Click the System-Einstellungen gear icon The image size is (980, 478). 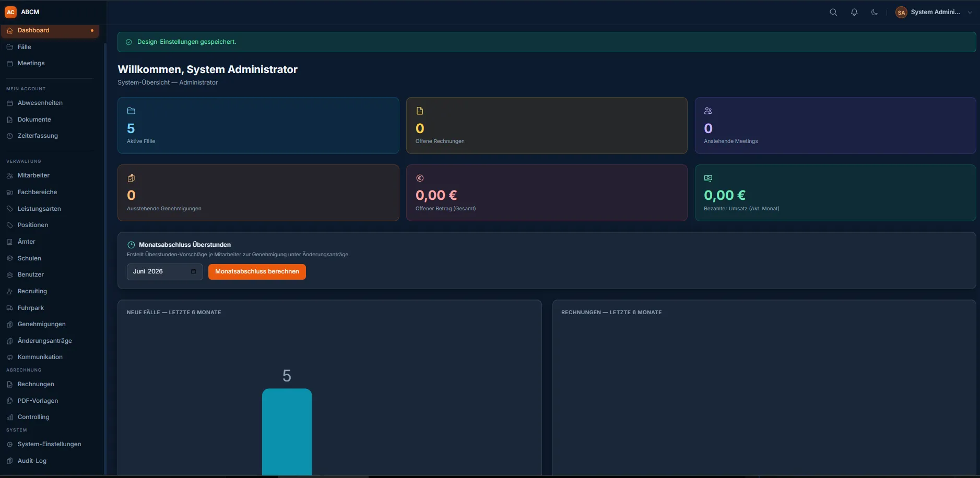(x=9, y=445)
